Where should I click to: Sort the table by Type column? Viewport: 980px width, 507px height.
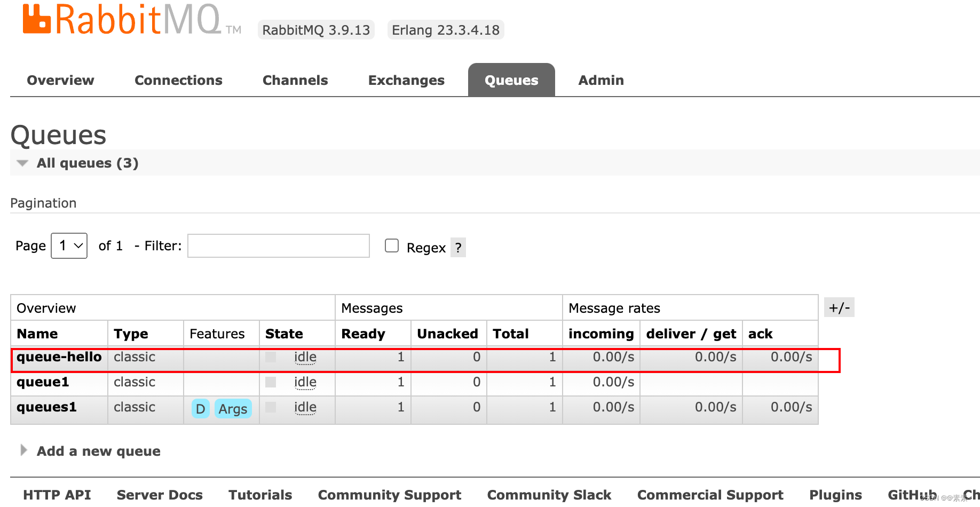tap(131, 334)
